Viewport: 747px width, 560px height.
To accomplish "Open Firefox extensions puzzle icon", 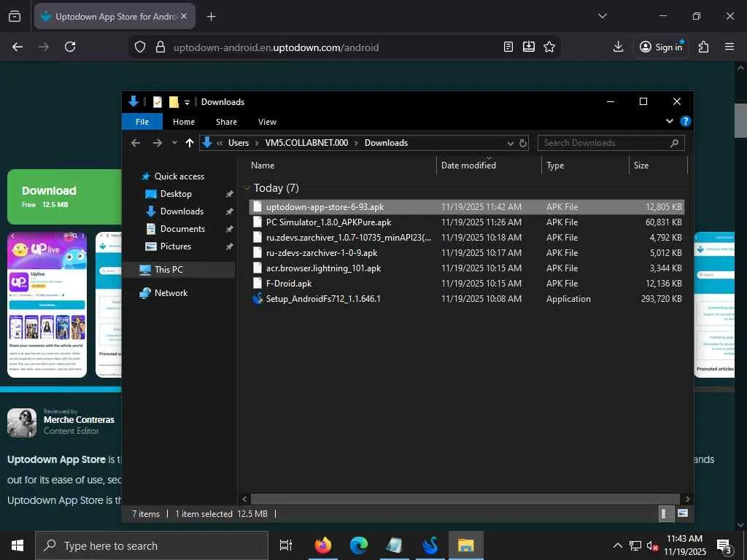I will tap(703, 47).
